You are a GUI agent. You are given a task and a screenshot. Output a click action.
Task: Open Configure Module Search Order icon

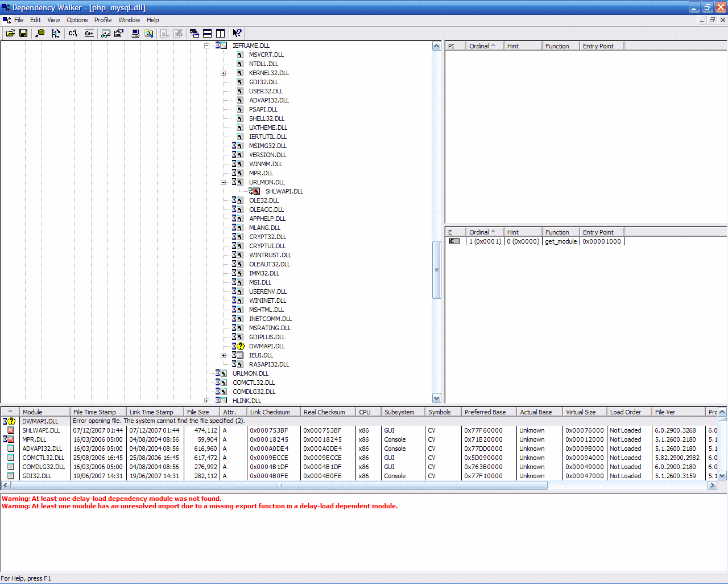[x=148, y=33]
